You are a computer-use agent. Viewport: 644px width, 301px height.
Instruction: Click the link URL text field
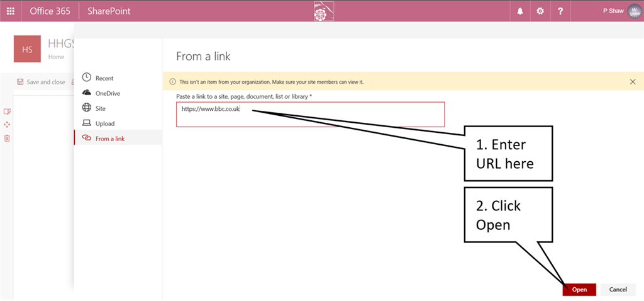pos(311,115)
